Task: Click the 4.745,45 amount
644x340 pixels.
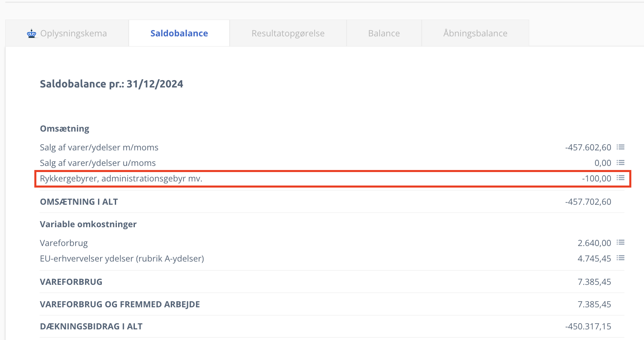Action: 594,259
